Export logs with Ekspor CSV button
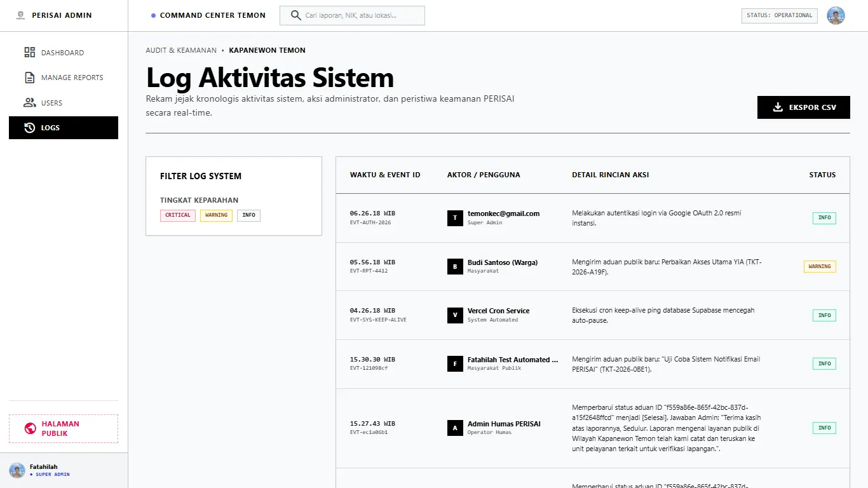 coord(804,107)
